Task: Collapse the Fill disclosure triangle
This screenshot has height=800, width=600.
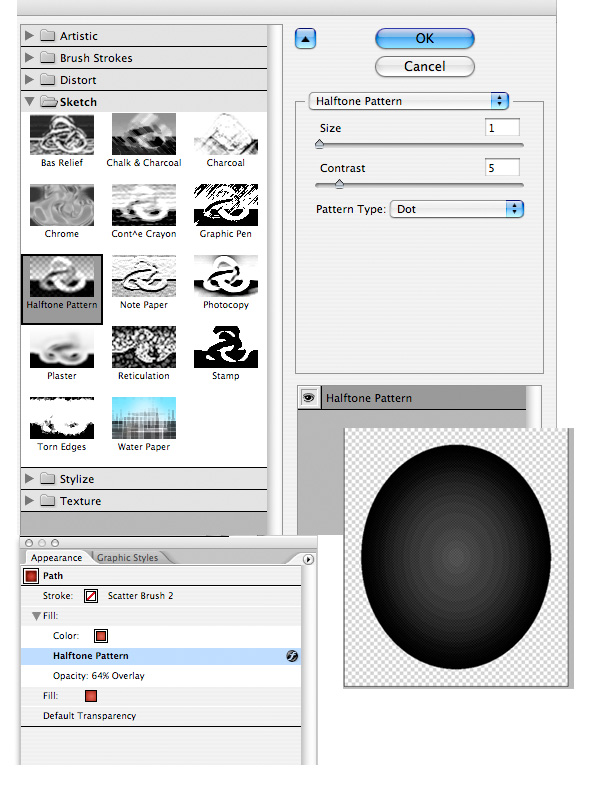Action: pyautogui.click(x=36, y=616)
